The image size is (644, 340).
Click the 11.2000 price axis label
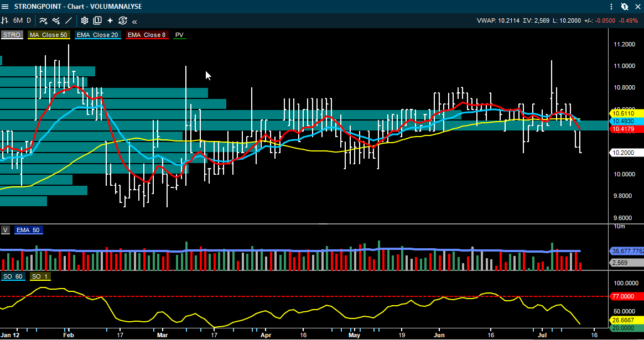[x=624, y=44]
